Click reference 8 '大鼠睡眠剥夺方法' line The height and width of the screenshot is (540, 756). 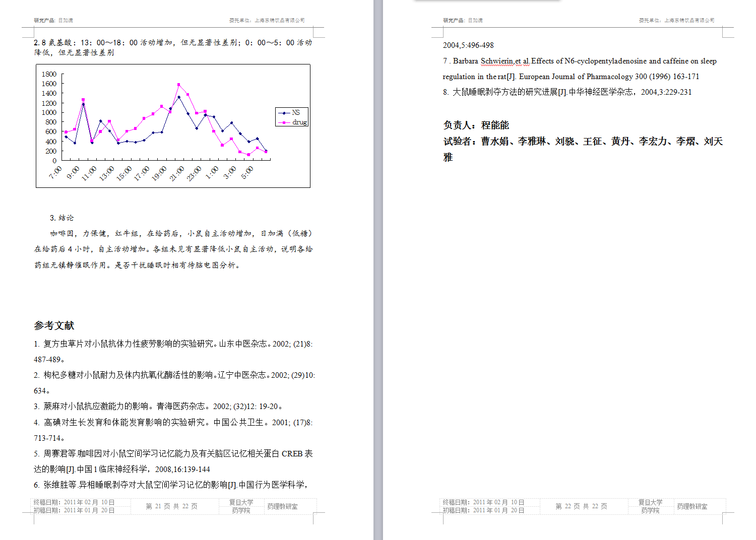click(x=568, y=92)
